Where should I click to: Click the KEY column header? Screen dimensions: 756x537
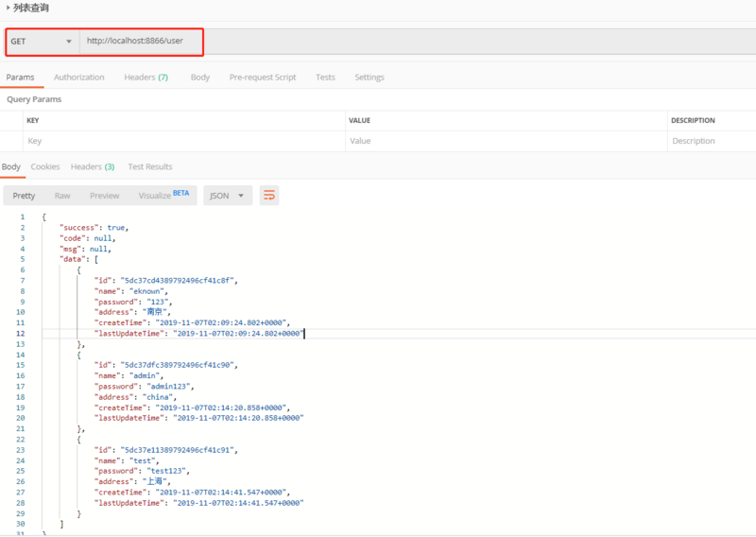33,121
